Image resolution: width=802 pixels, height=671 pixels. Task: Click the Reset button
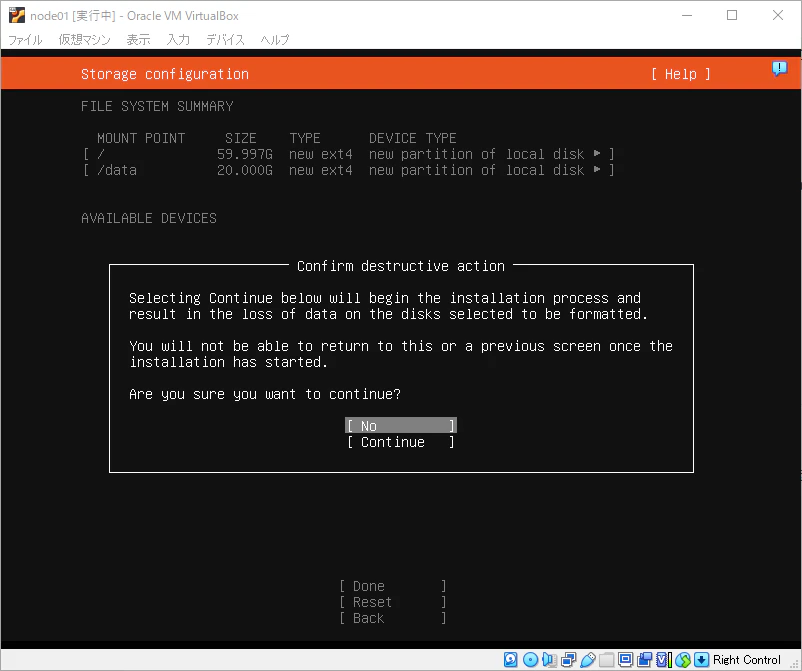click(392, 602)
